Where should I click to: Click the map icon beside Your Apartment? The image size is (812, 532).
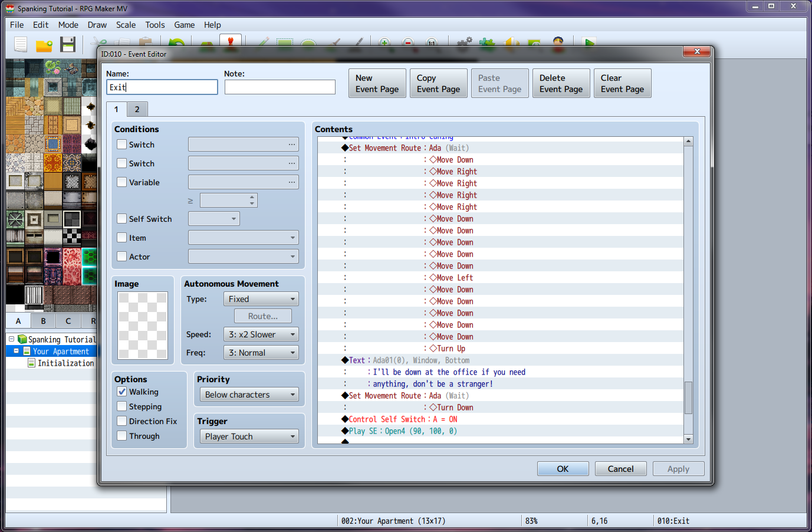click(27, 351)
